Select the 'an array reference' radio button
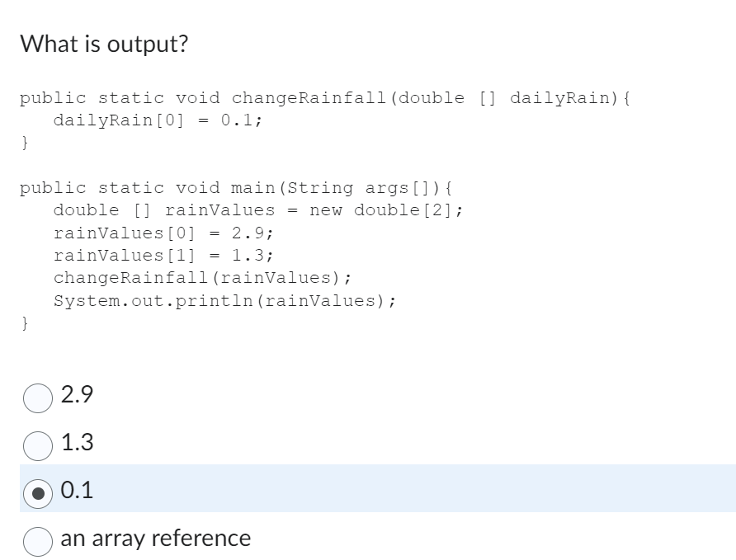The width and height of the screenshot is (736, 560). click(x=37, y=539)
